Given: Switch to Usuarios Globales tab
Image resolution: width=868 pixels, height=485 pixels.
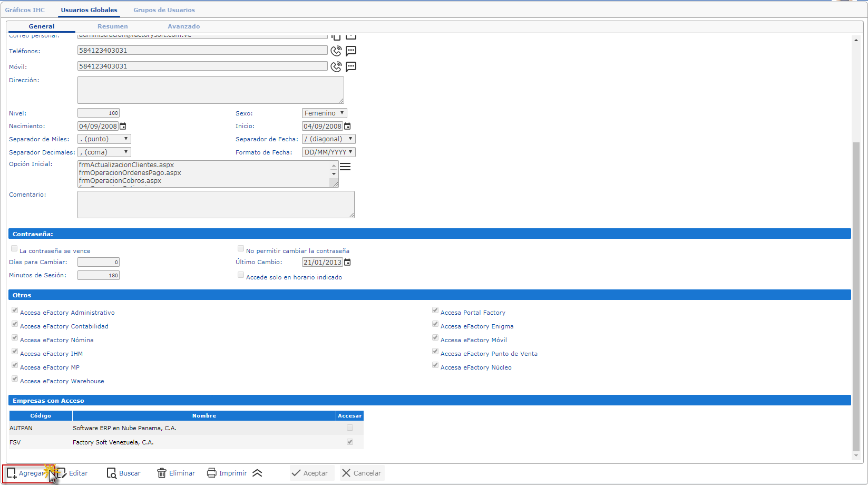Looking at the screenshot, I should click(x=89, y=10).
